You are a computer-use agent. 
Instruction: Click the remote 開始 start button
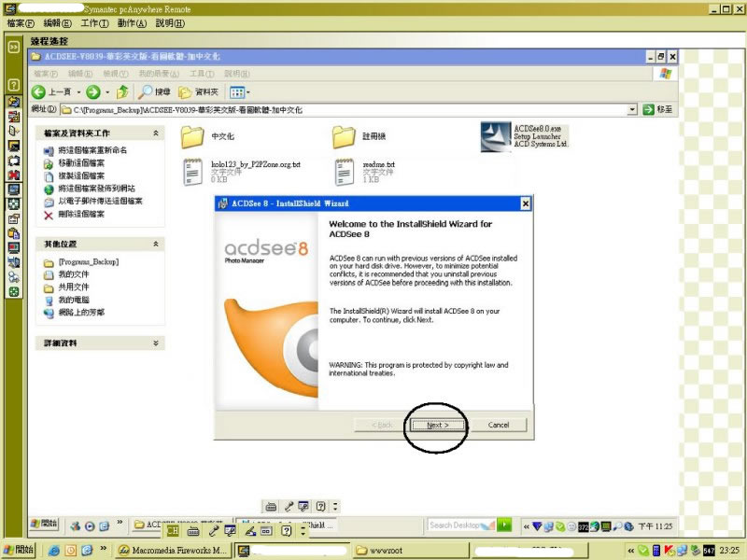click(44, 524)
